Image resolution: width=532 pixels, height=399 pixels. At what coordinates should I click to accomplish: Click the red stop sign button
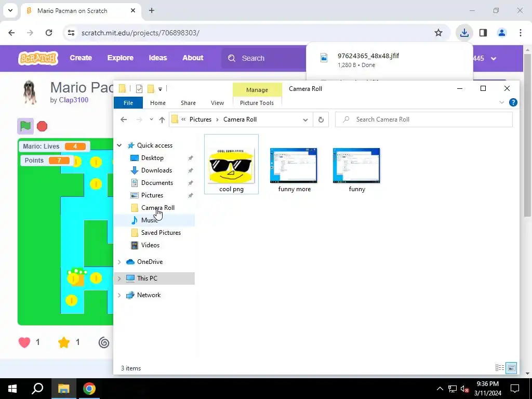[x=42, y=126]
